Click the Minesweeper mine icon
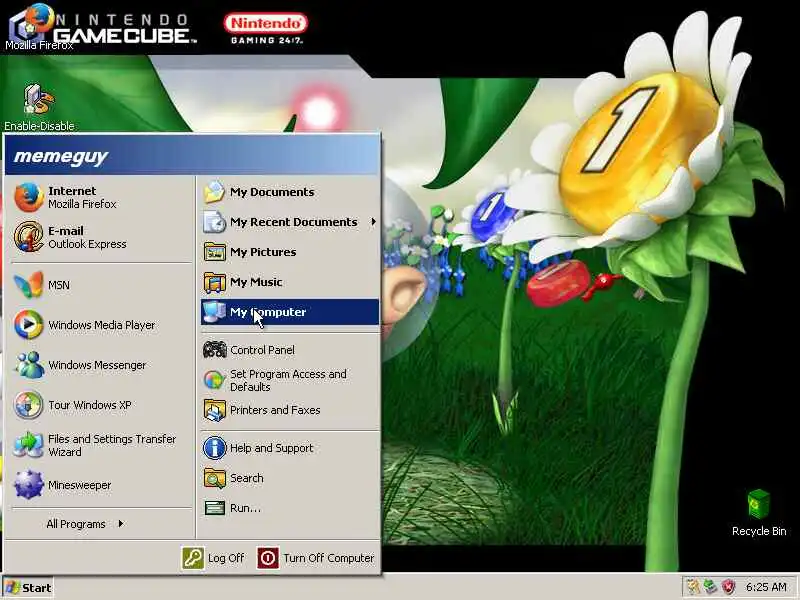This screenshot has width=800, height=600. click(x=28, y=485)
